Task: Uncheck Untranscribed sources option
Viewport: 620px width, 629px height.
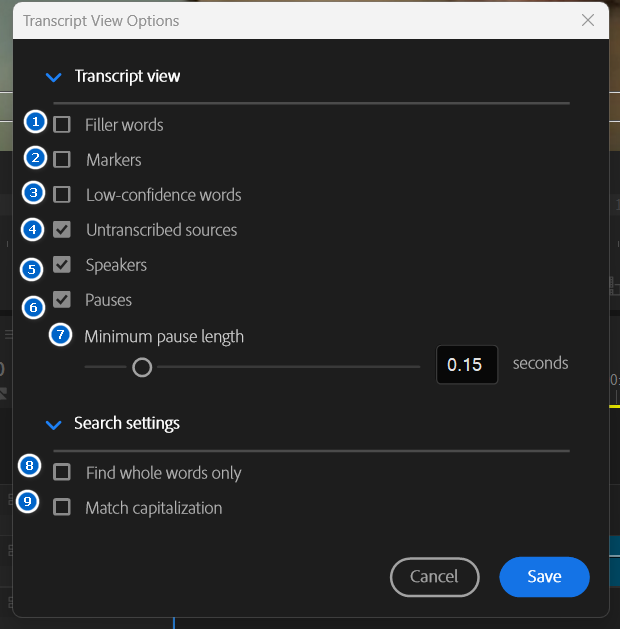Action: pos(62,230)
